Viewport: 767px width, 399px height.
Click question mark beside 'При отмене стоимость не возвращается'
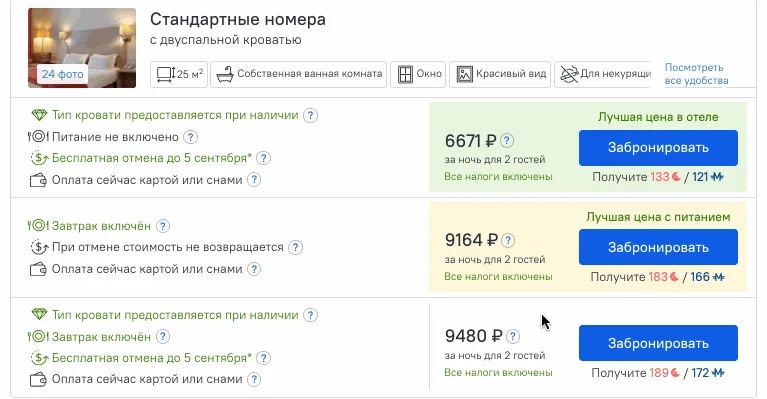(x=295, y=247)
